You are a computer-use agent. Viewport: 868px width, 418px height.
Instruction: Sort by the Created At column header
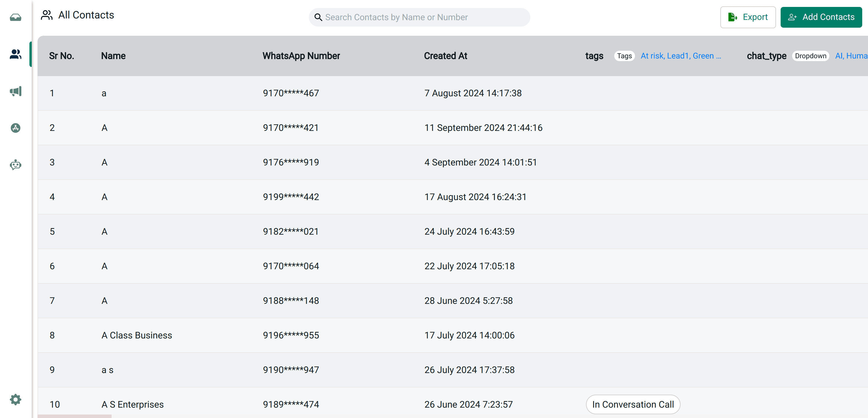(x=445, y=56)
